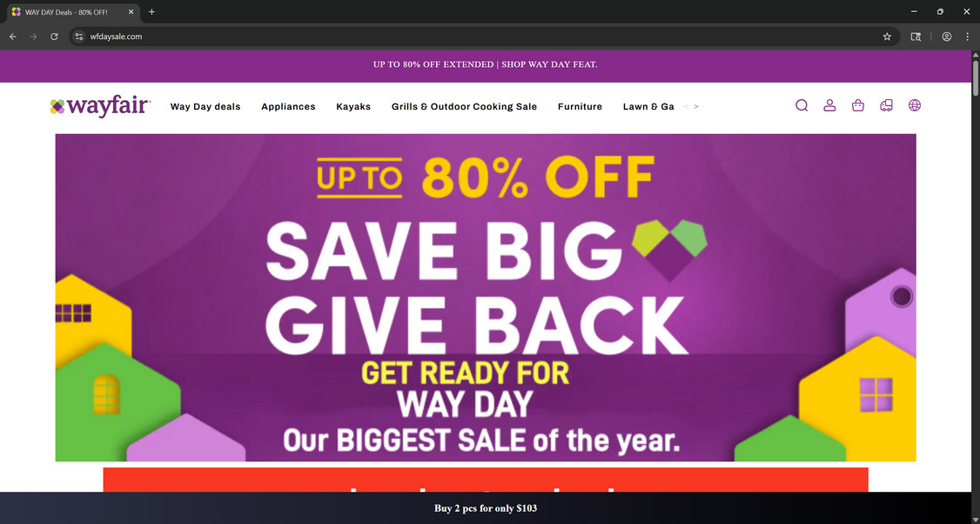The image size is (980, 524).
Task: Open the Chrome profile icon
Action: (x=947, y=37)
